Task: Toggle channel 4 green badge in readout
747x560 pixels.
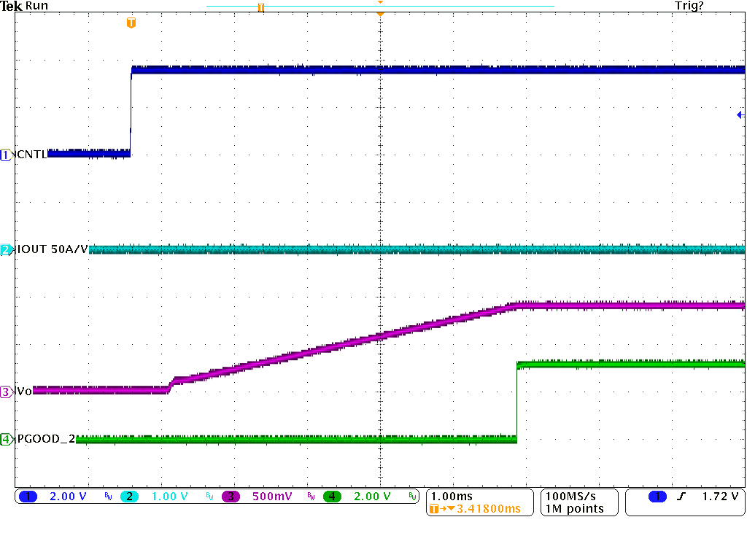Action: (333, 497)
